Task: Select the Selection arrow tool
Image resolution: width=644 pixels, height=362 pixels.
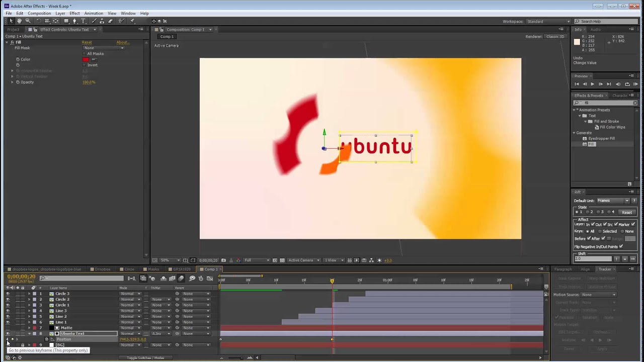Action: (x=11, y=21)
